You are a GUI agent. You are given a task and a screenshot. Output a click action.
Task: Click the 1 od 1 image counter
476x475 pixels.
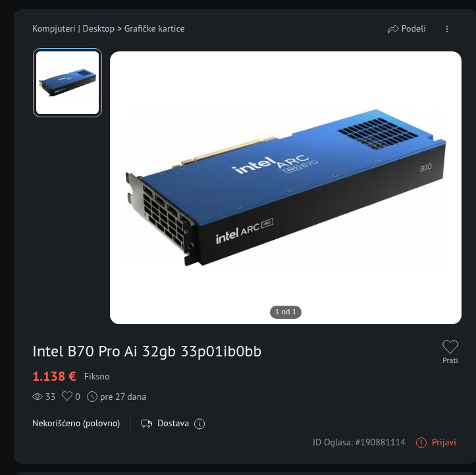[x=286, y=312]
